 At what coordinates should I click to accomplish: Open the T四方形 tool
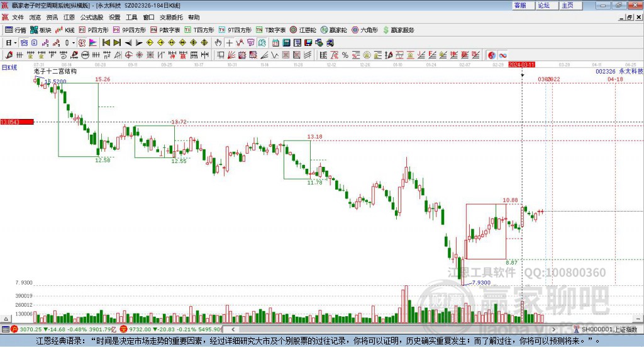pyautogui.click(x=199, y=30)
